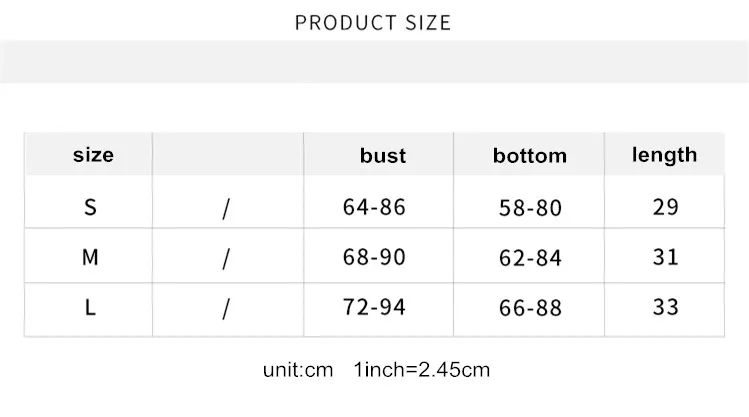
Task: Click the unit:cm note text
Action: pyautogui.click(x=298, y=370)
